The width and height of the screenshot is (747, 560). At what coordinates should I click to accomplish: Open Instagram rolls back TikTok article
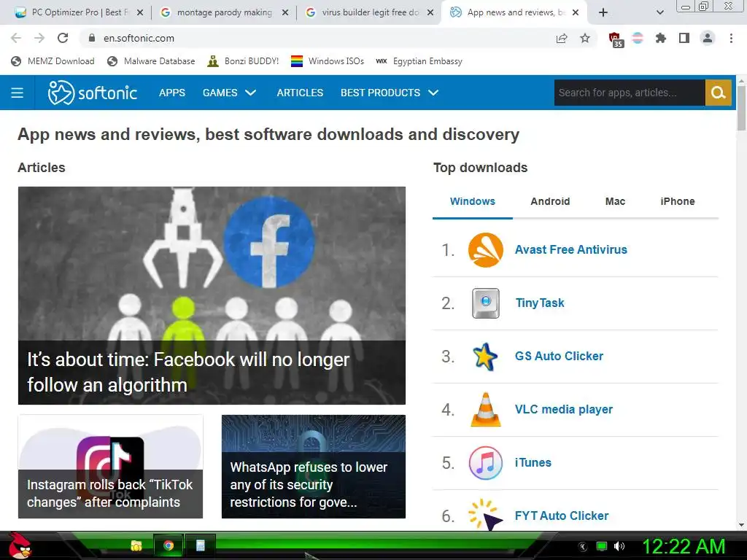pos(111,466)
